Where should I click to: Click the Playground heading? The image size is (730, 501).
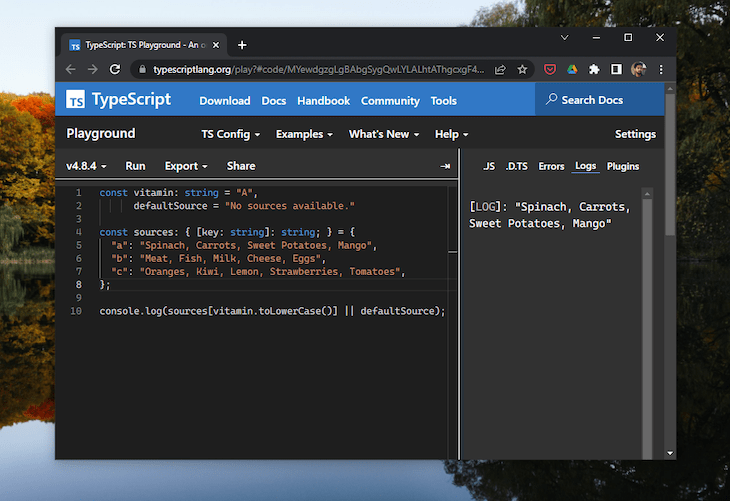(101, 134)
